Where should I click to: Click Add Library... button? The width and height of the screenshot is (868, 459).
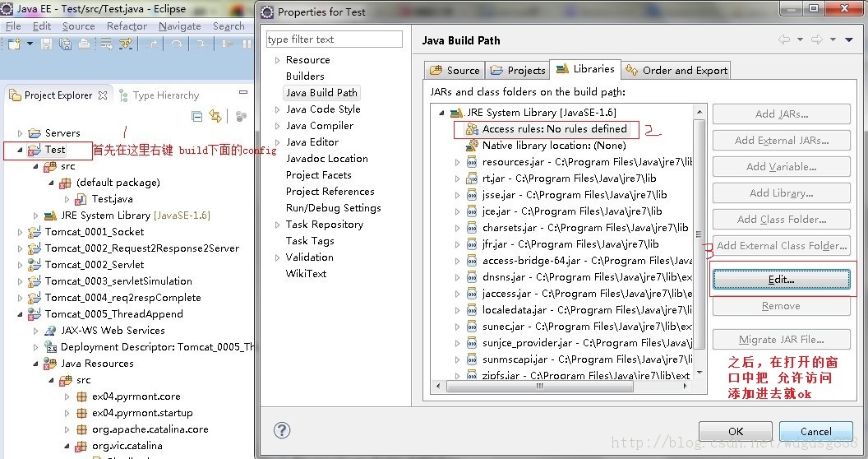coord(781,192)
